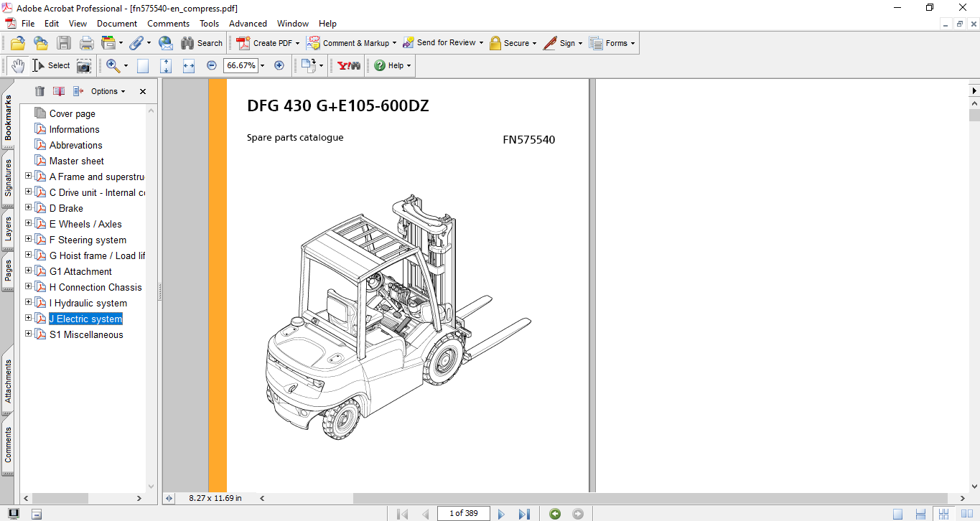Click the Print icon in toolbar
Viewport: 980px width, 521px height.
86,43
